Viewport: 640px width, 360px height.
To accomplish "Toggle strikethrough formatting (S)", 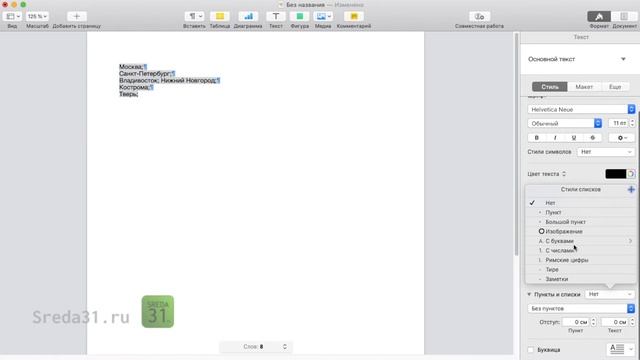I will (x=593, y=138).
